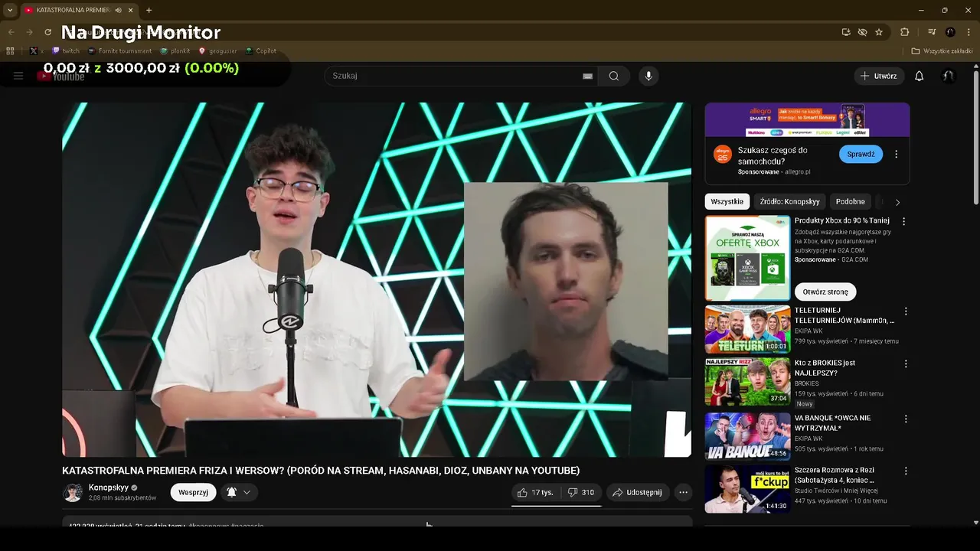This screenshot has width=980, height=551.
Task: Open the Chrome profile avatar
Action: 950,32
